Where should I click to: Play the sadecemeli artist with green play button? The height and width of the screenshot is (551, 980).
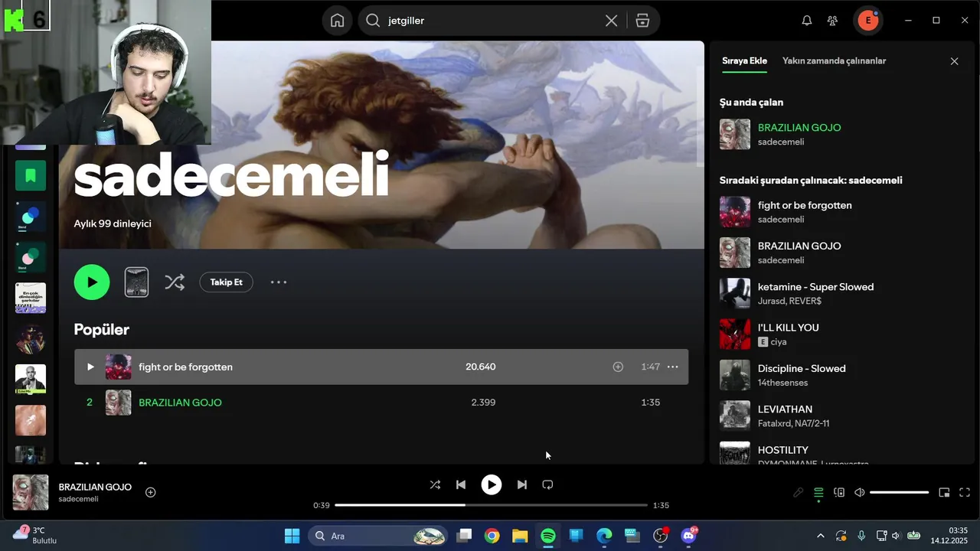tap(92, 282)
